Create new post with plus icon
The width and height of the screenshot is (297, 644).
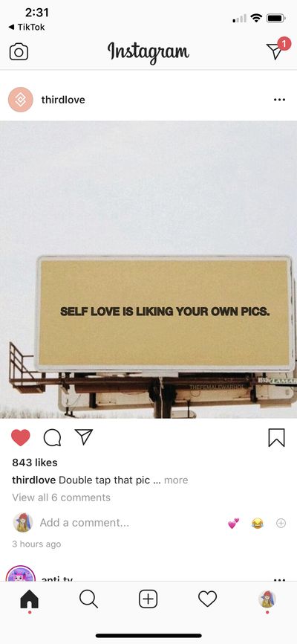point(148,599)
